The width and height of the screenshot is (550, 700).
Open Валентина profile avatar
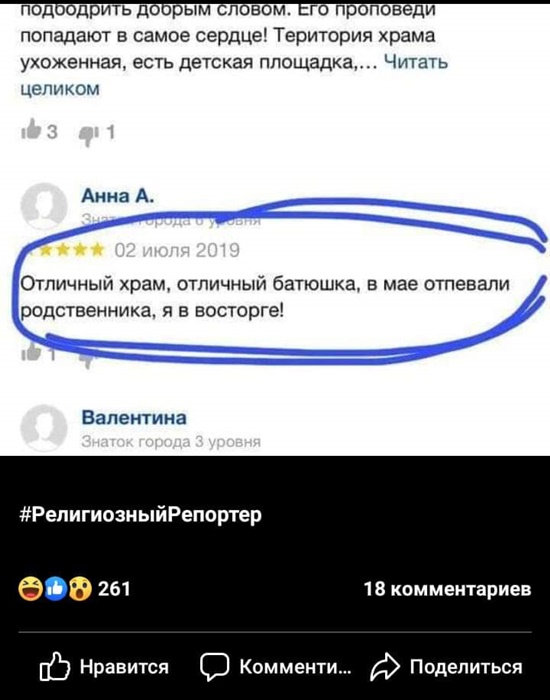click(44, 428)
